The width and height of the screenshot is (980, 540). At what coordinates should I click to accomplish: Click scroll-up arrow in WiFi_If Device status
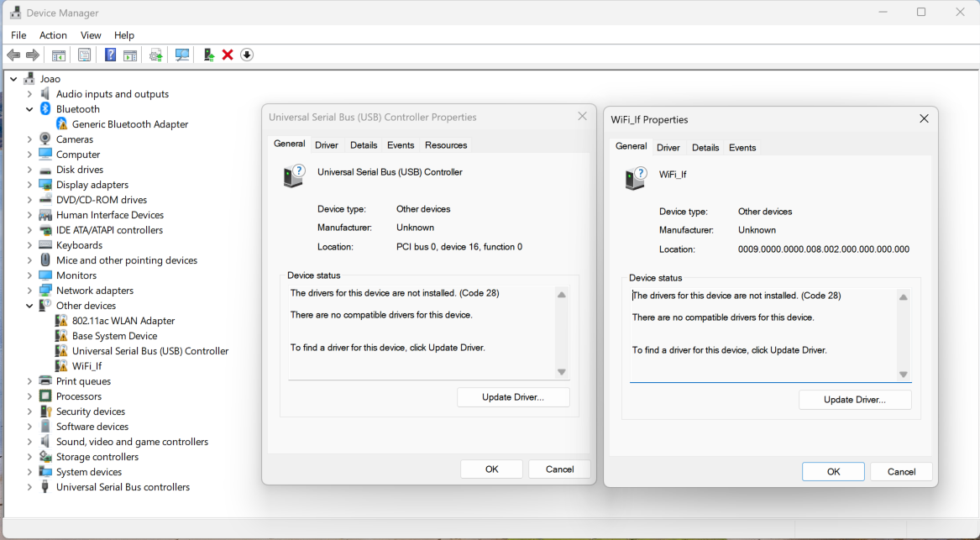903,297
